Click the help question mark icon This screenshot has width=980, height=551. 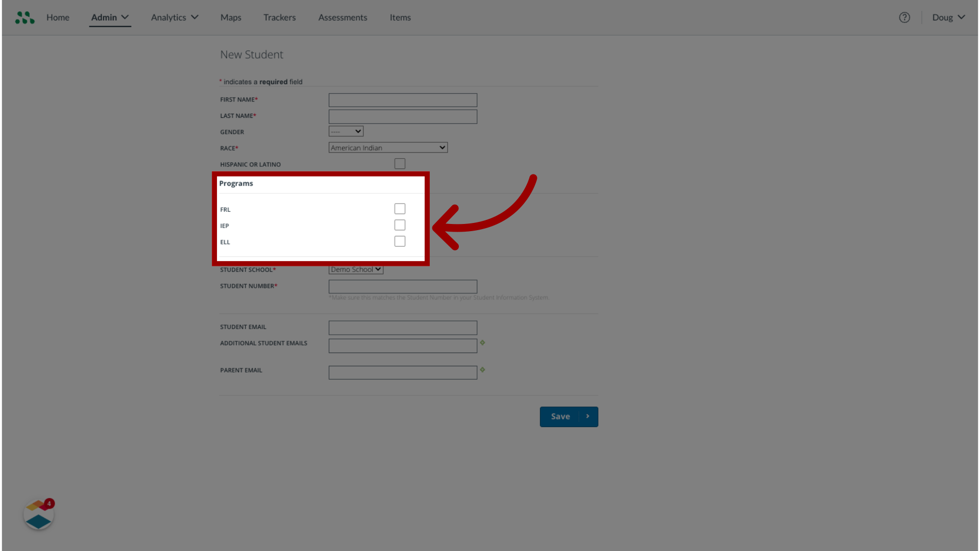tap(904, 17)
